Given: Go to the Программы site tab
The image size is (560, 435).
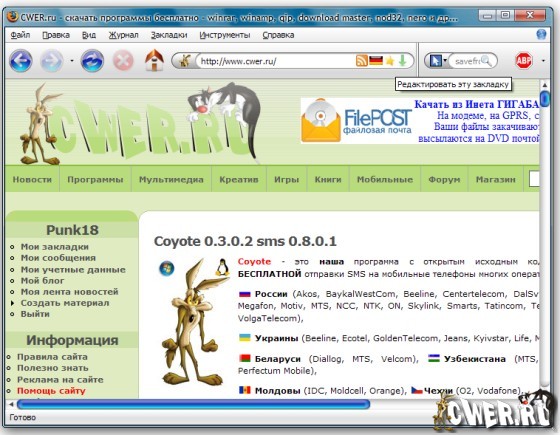Looking at the screenshot, I should (95, 179).
